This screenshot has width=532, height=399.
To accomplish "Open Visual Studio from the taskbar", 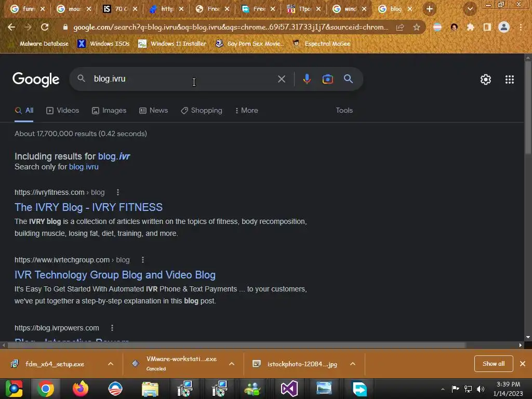I will pos(289,389).
